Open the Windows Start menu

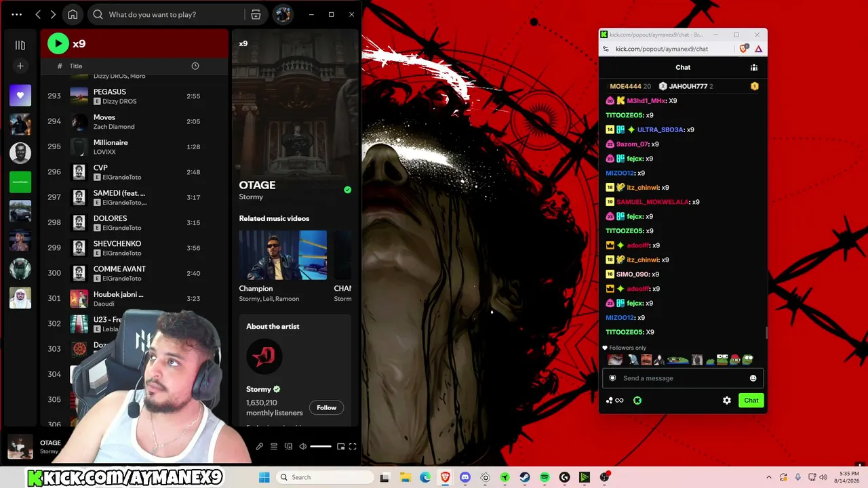(264, 477)
